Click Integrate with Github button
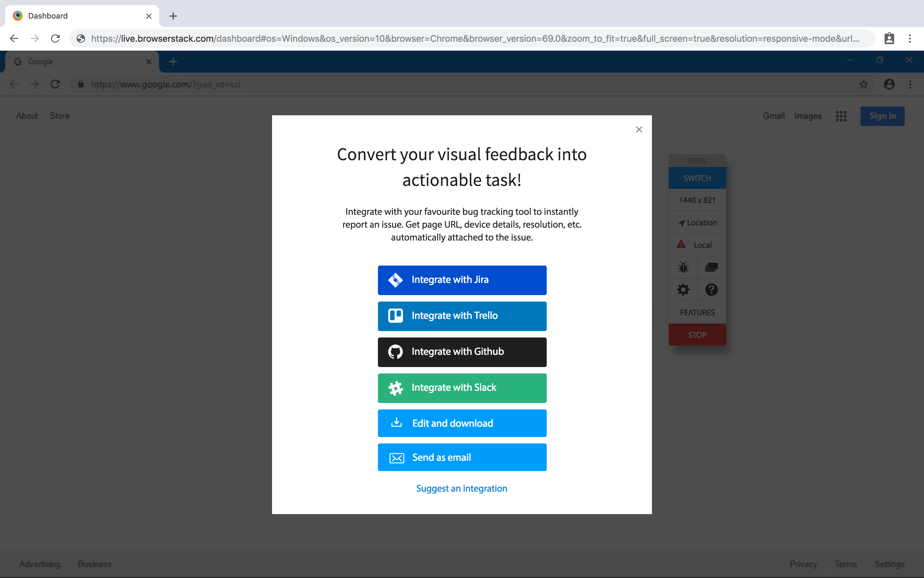 (462, 352)
